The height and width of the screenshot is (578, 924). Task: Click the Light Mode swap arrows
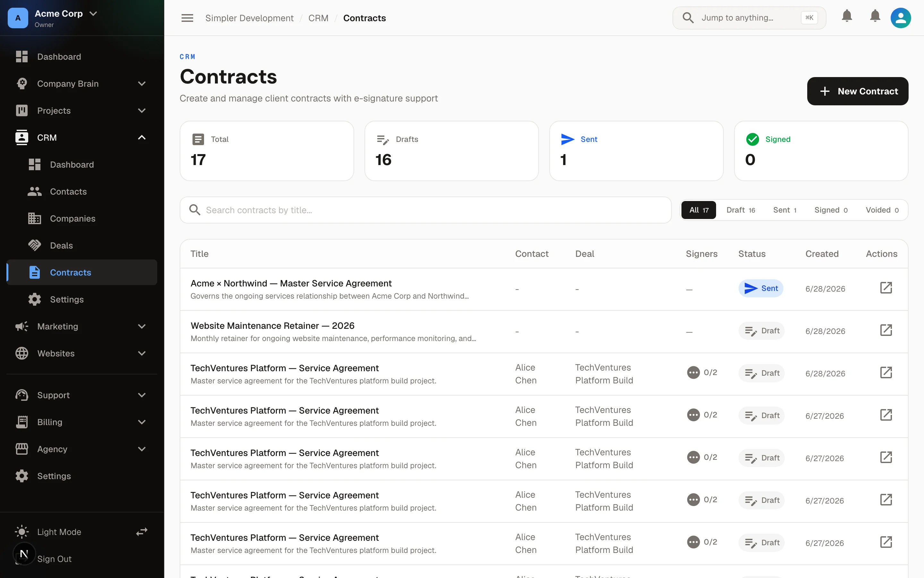pyautogui.click(x=142, y=532)
